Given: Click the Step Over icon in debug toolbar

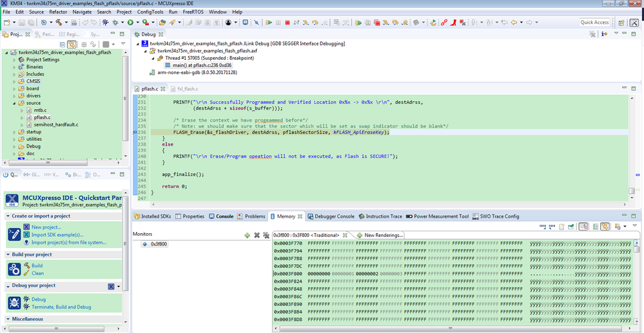Looking at the screenshot, I should pos(315,22).
